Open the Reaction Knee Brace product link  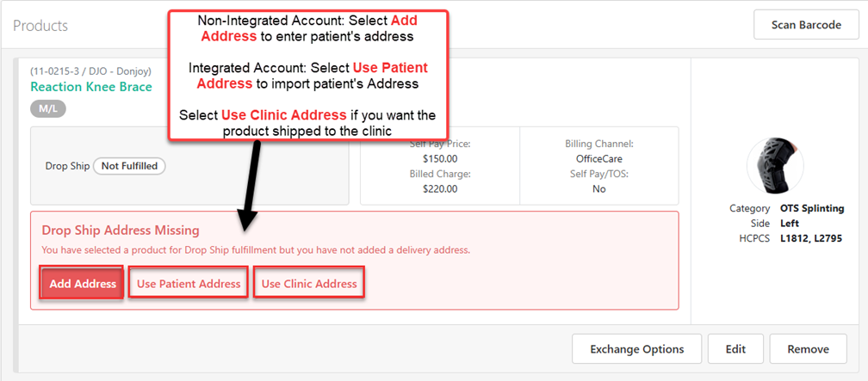coord(90,87)
